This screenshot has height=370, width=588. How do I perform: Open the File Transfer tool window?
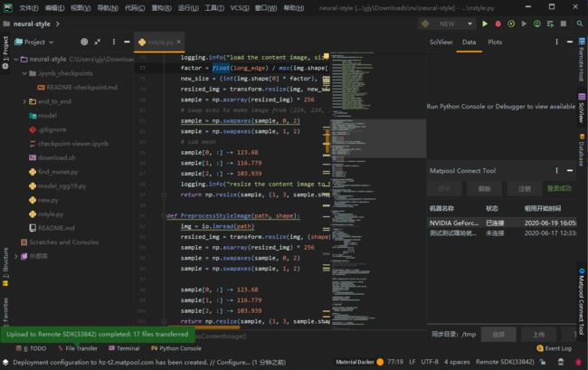click(x=78, y=348)
